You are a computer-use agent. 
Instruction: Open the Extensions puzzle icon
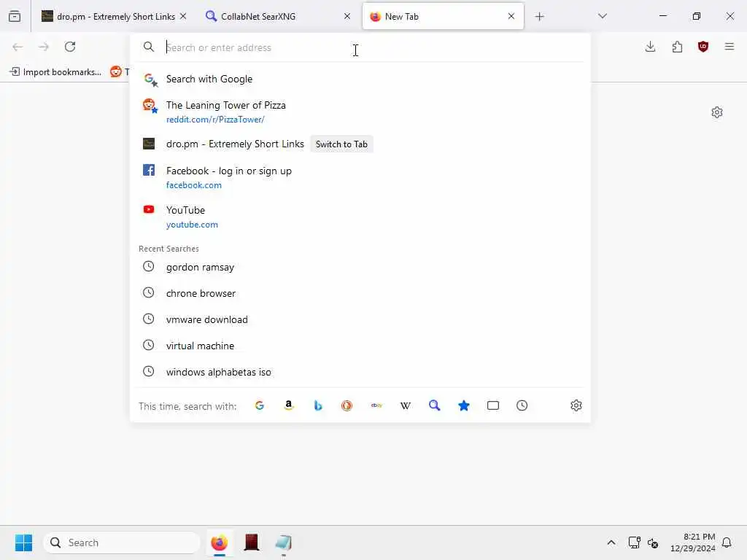(x=677, y=47)
